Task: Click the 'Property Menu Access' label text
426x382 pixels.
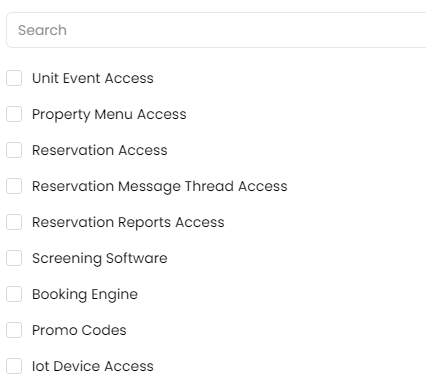Action: point(109,115)
